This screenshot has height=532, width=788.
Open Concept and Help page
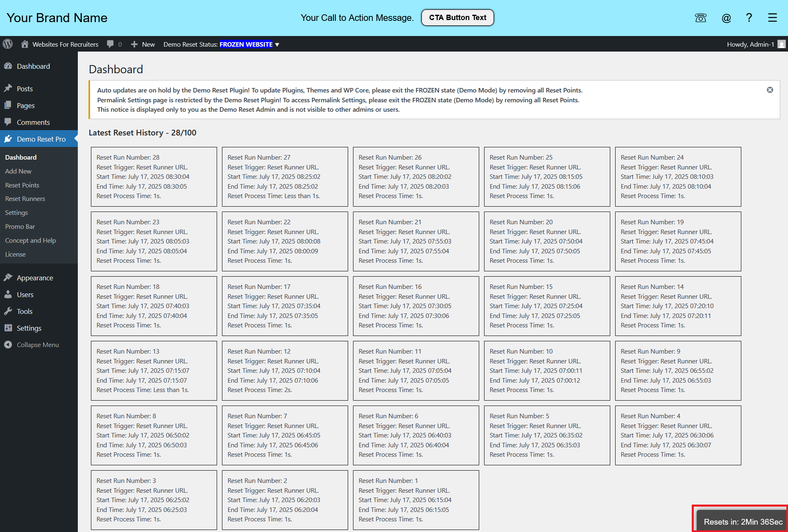coord(30,240)
